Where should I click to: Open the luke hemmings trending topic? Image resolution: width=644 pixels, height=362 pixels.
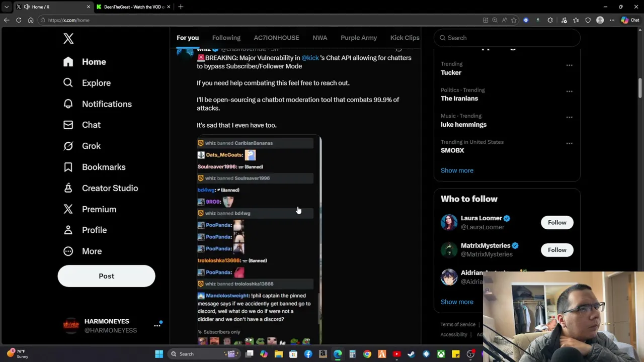click(463, 125)
